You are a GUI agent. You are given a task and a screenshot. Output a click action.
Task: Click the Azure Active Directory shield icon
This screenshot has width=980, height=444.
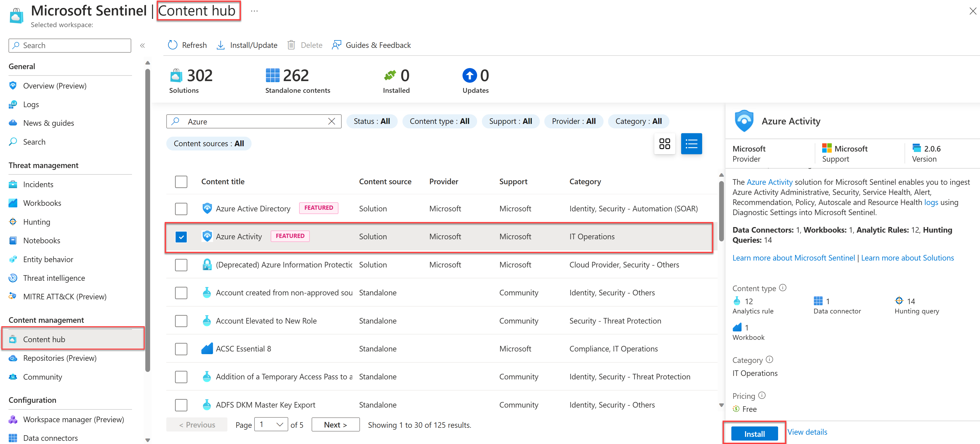(x=207, y=208)
